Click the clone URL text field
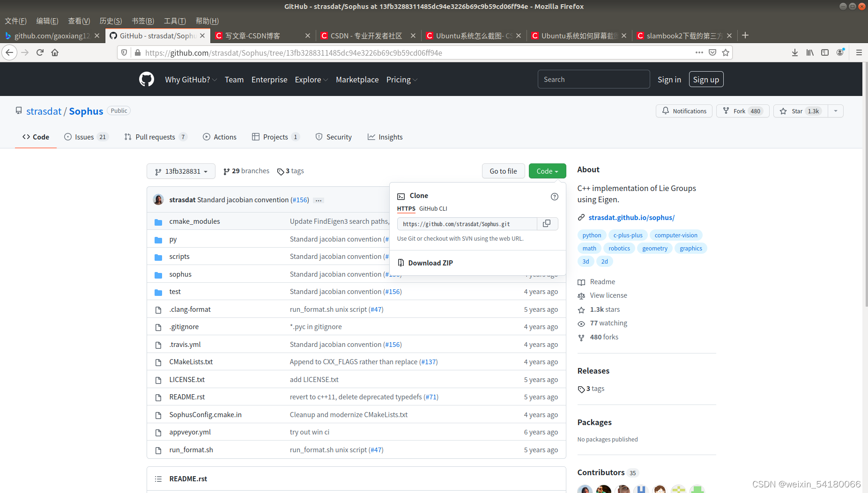868x493 pixels. [x=467, y=224]
